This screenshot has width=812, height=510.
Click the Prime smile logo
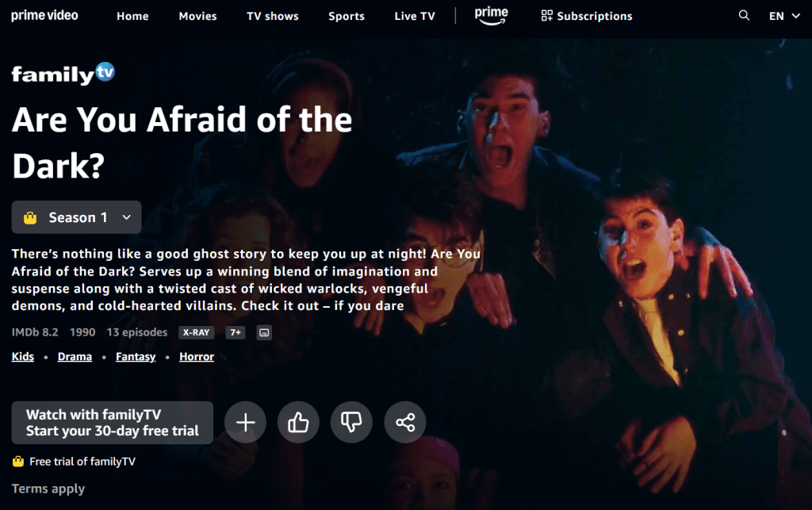coord(492,16)
